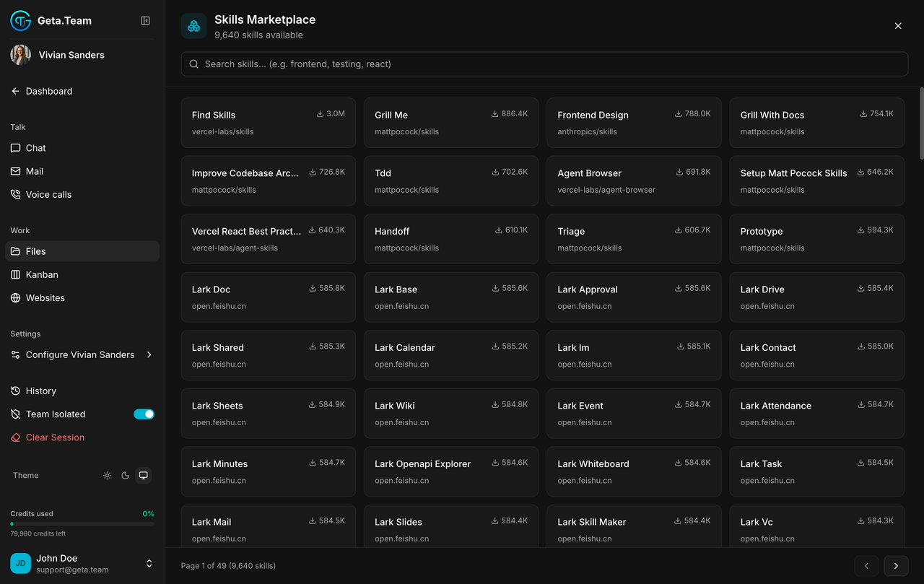Expand Configure Vivian Sanders chevron
The image size is (924, 584).
tap(149, 354)
